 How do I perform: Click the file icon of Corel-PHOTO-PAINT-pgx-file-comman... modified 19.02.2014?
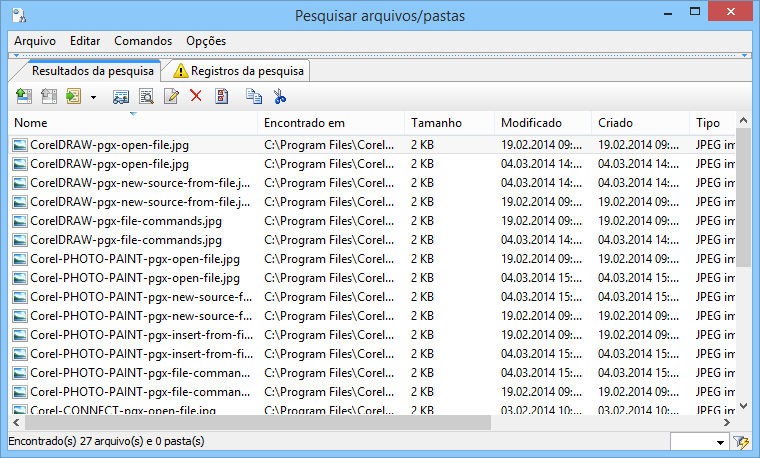(19, 392)
